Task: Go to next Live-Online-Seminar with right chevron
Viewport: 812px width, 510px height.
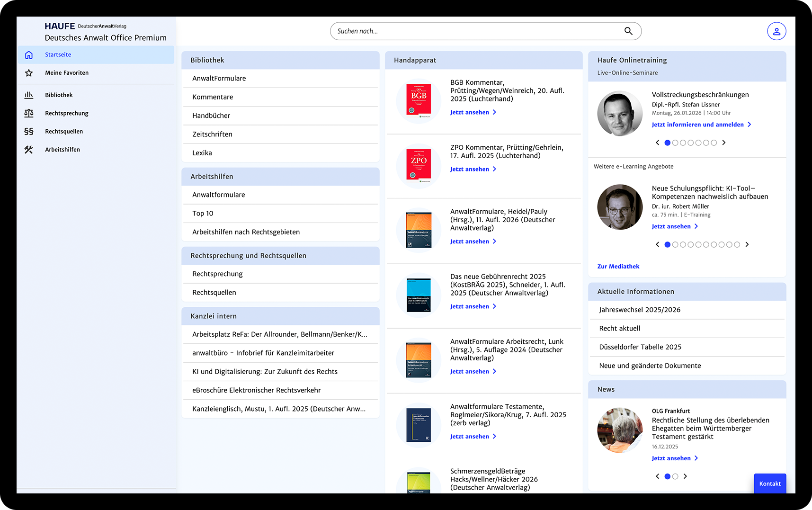Action: tap(723, 143)
